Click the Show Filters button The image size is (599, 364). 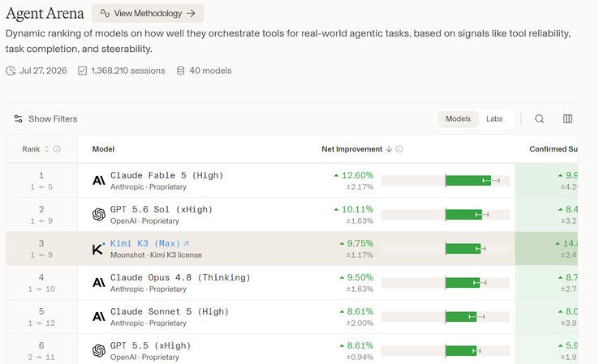pos(45,119)
